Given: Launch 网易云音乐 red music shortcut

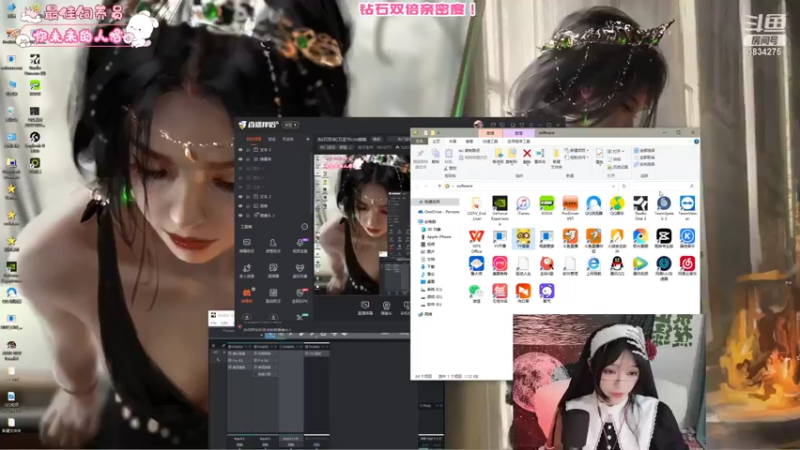Looking at the screenshot, I should [687, 266].
